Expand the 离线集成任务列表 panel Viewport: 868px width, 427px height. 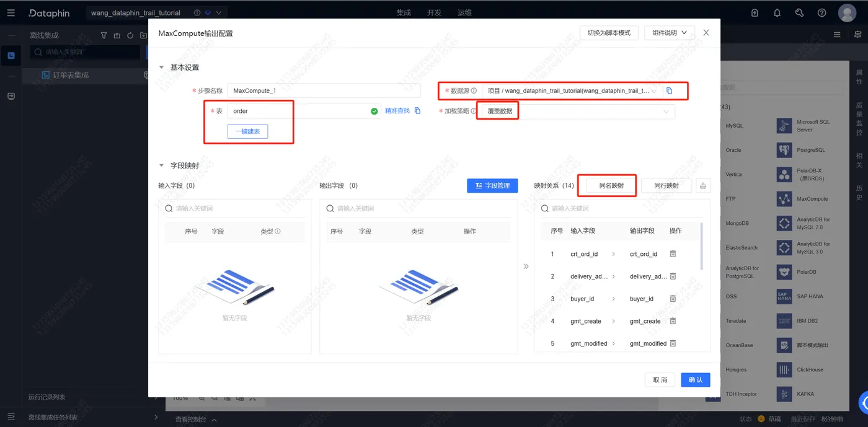coord(156,417)
